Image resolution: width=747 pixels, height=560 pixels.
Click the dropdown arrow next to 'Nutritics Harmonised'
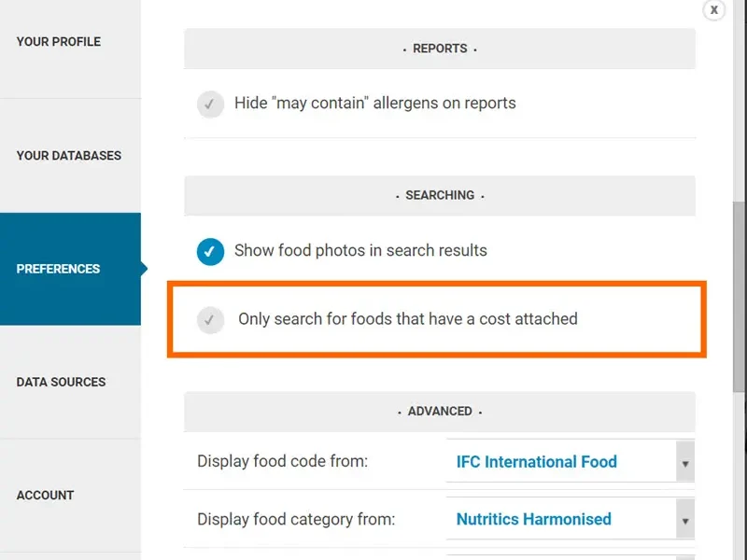(685, 519)
